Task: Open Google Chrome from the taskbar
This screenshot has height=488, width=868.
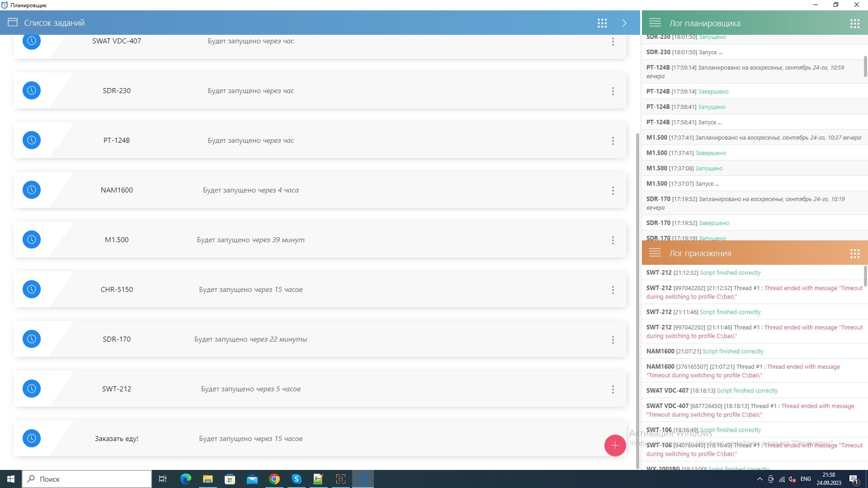Action: [274, 479]
